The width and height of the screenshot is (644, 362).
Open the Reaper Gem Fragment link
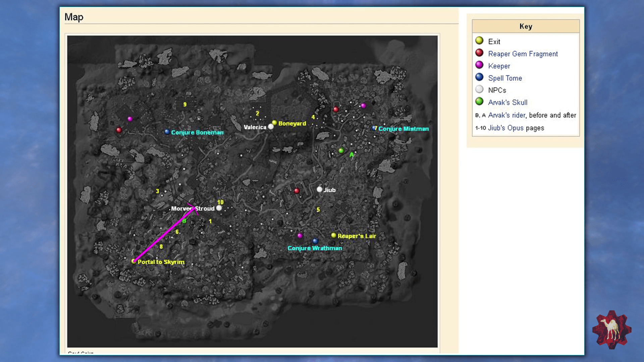523,54
